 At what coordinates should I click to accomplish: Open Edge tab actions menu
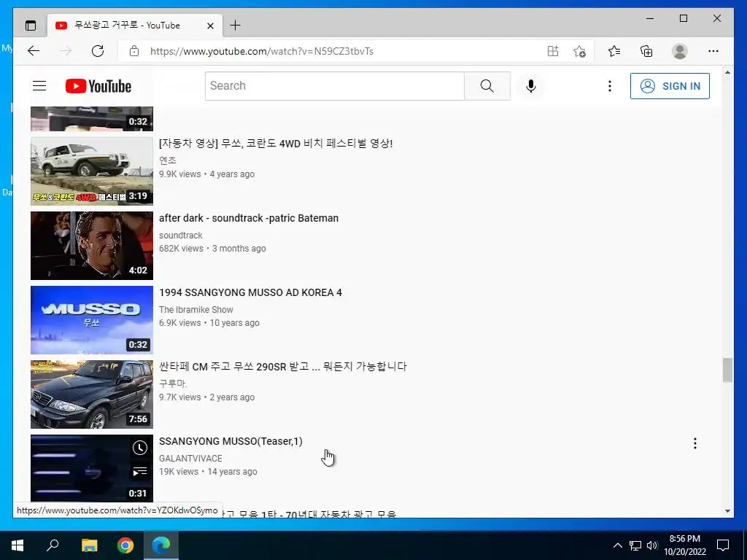[31, 26]
